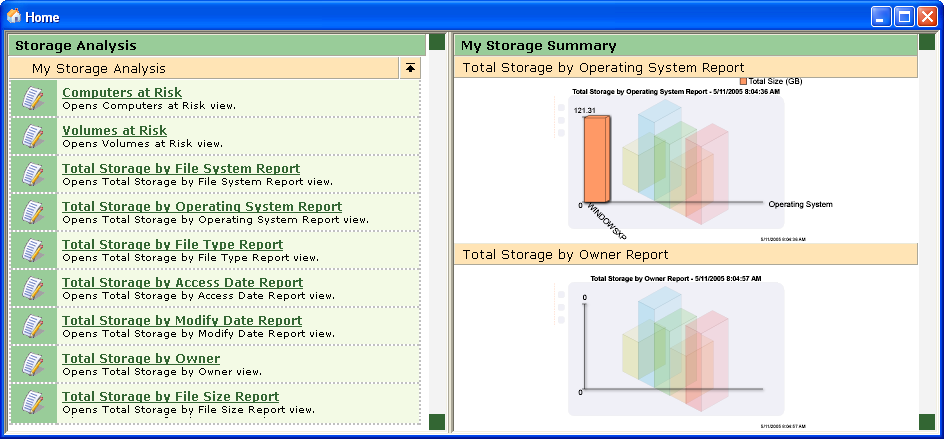The width and height of the screenshot is (944, 439).
Task: Open Total Storage by Modify Date Report link
Action: pos(182,321)
